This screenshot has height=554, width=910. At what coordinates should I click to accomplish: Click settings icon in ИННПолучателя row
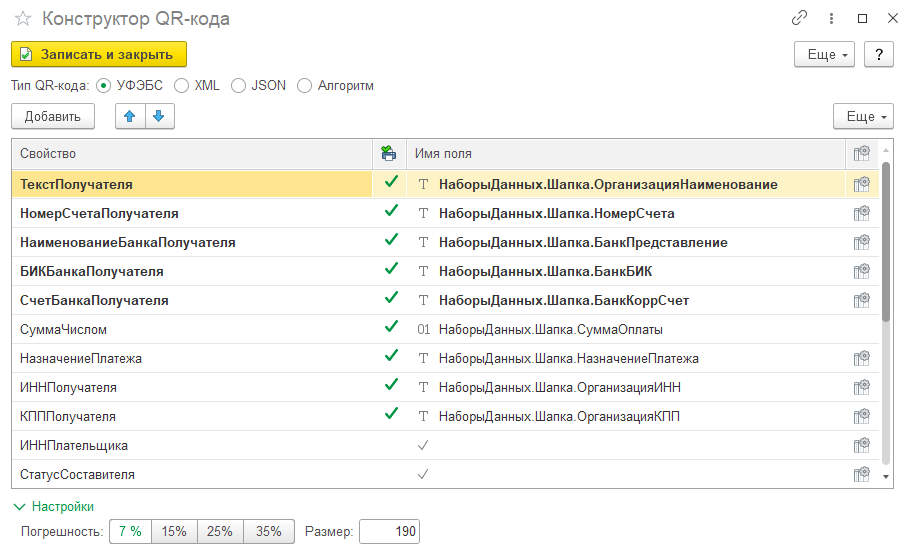pyautogui.click(x=862, y=387)
